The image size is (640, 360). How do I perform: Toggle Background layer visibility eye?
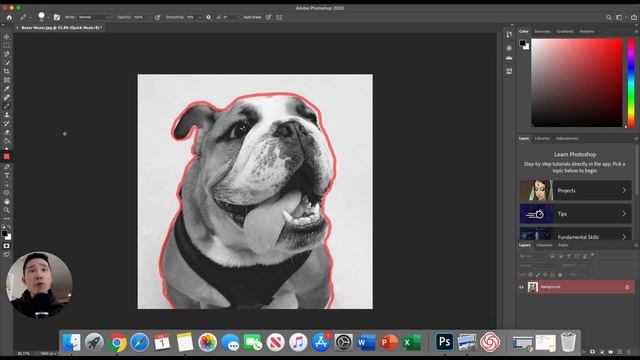(x=521, y=287)
